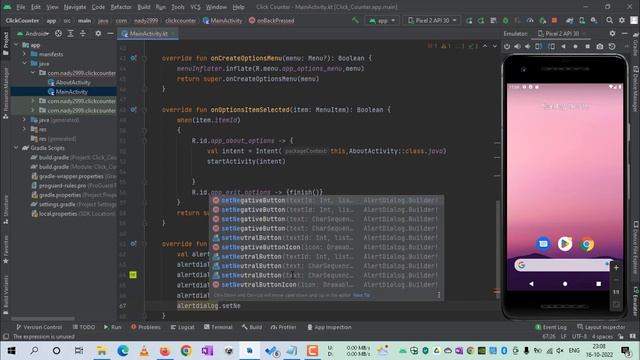Viewport: 640px width, 360px height.
Task: Click emulator power button icon
Action: [507, 47]
